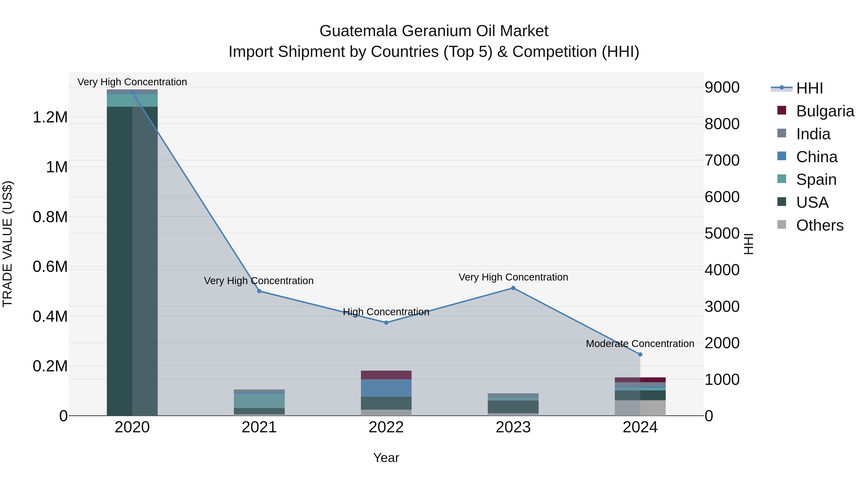The width and height of the screenshot is (868, 488).
Task: Click the 2024 x-axis tick label
Action: (640, 427)
